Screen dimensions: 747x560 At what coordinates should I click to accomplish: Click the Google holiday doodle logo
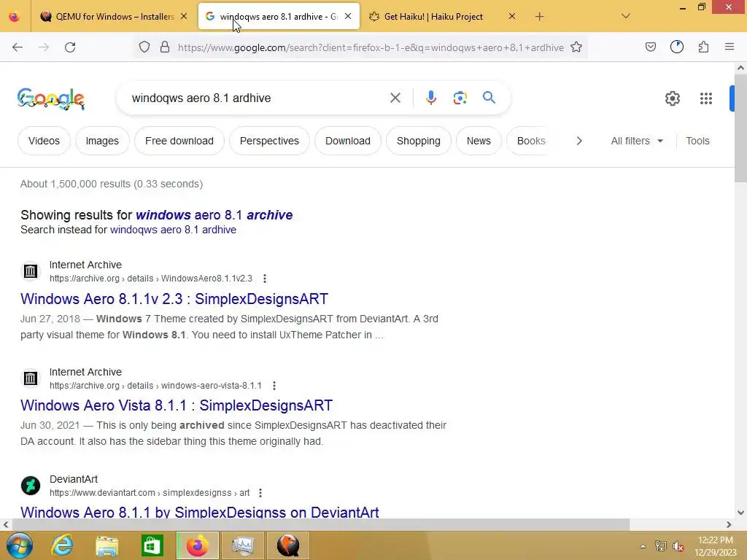click(51, 98)
